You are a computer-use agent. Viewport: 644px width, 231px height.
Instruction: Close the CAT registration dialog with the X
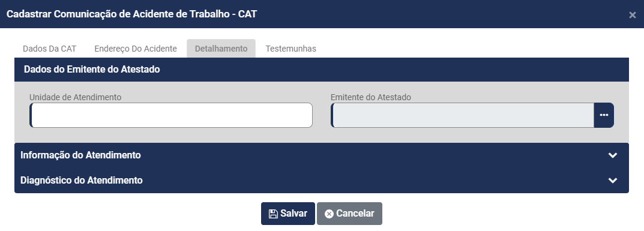[632, 15]
